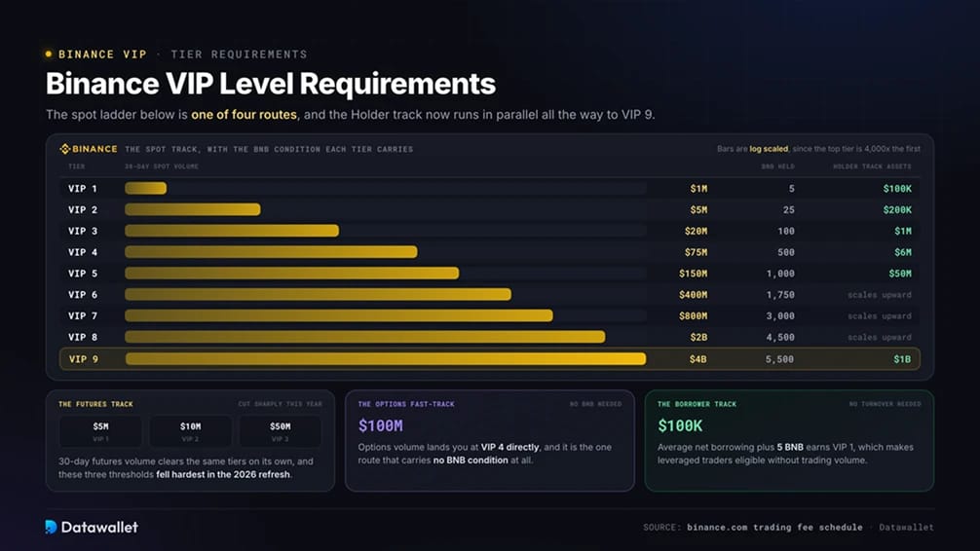Click the '$800M' spot volume value

tap(694, 316)
